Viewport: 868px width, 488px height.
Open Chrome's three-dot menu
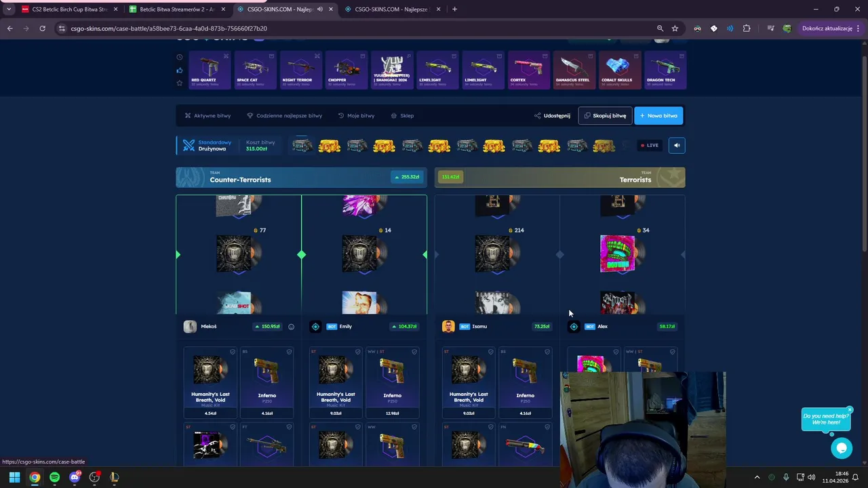859,28
